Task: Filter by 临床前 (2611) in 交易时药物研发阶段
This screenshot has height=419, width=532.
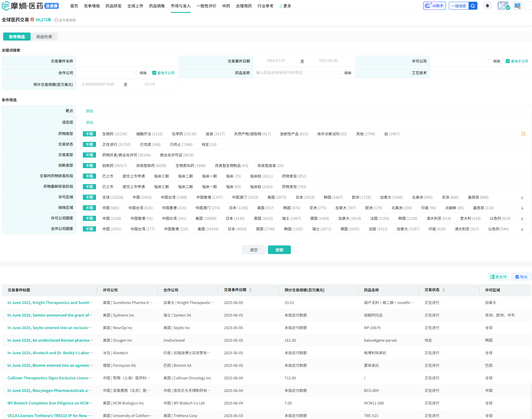Action: click(261, 176)
